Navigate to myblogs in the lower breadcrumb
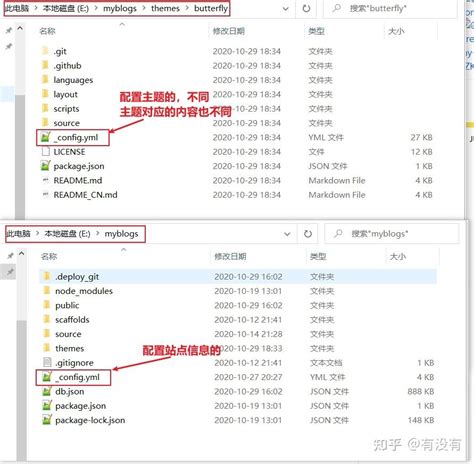Image resolution: width=474 pixels, height=464 pixels. coord(121,234)
